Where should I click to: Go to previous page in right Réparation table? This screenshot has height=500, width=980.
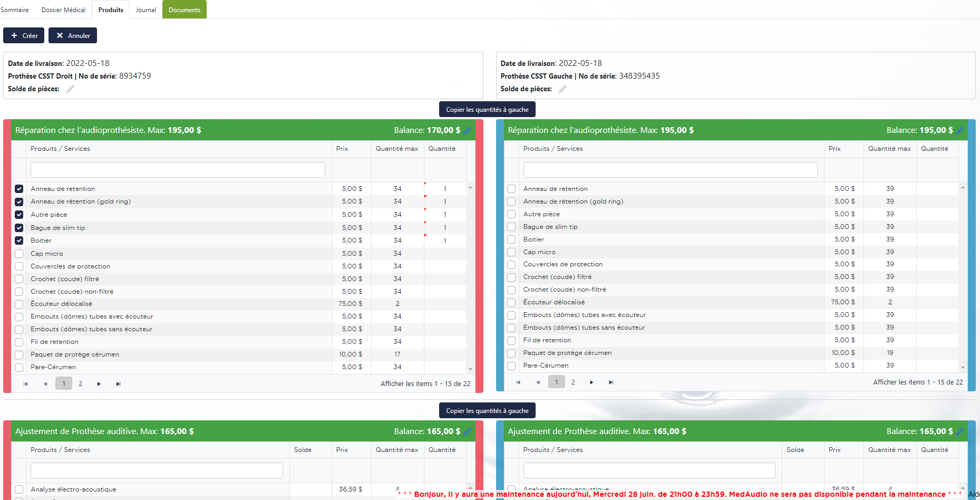(x=538, y=382)
